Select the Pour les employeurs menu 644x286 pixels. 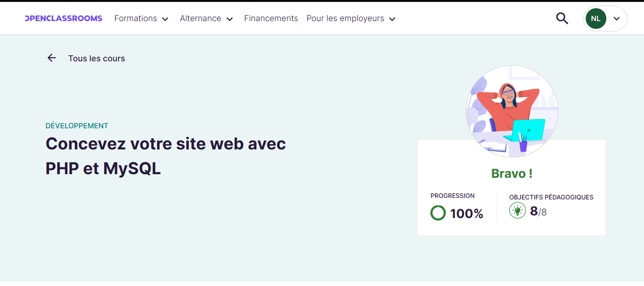(x=345, y=19)
